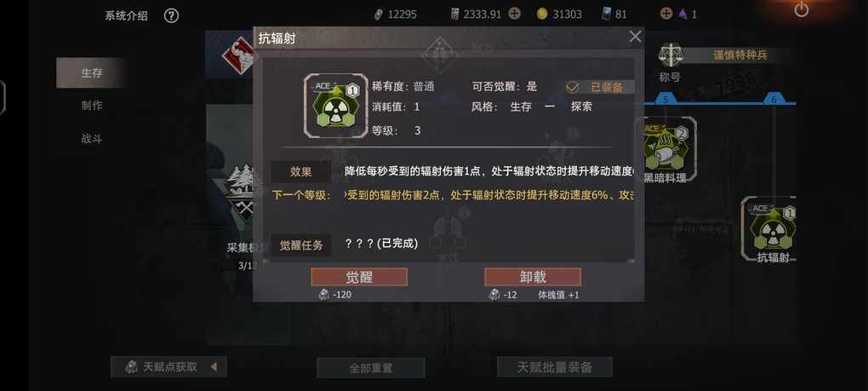Click the 卸载 unload button
The image size is (868, 391).
click(x=533, y=277)
